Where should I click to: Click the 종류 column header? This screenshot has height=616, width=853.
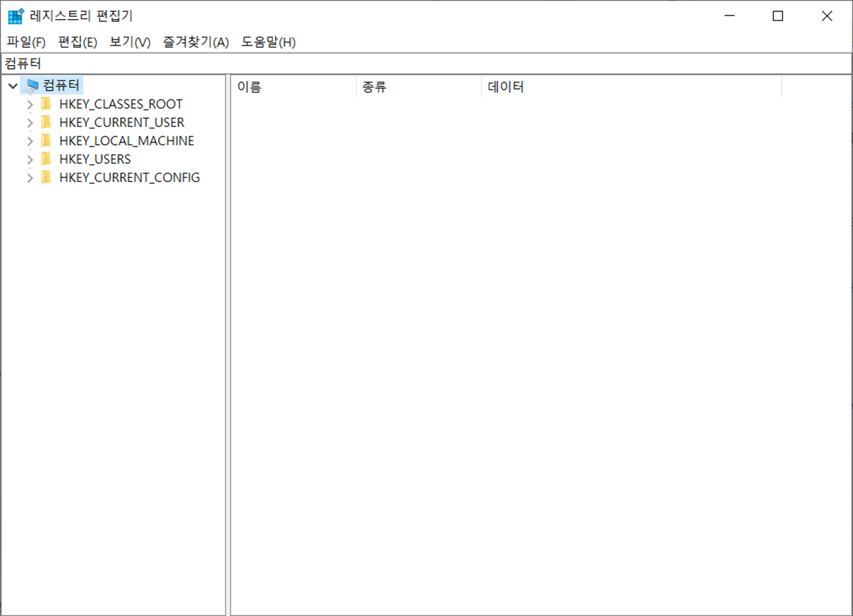pyautogui.click(x=419, y=87)
